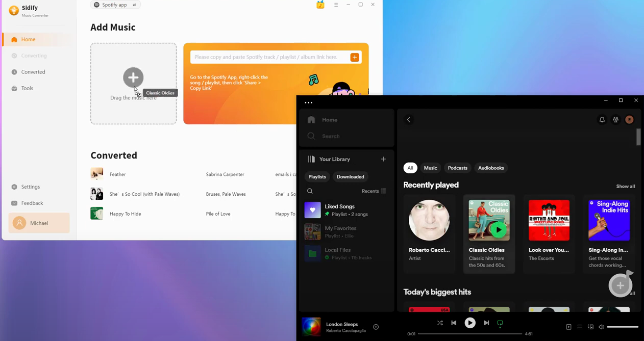Click the main play button
644x341 pixels.
click(470, 323)
